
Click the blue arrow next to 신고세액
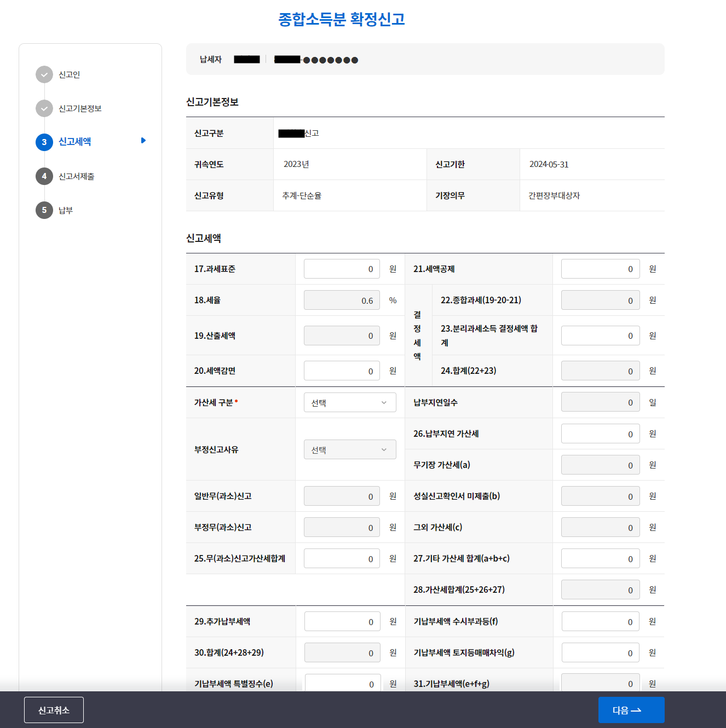tap(143, 141)
